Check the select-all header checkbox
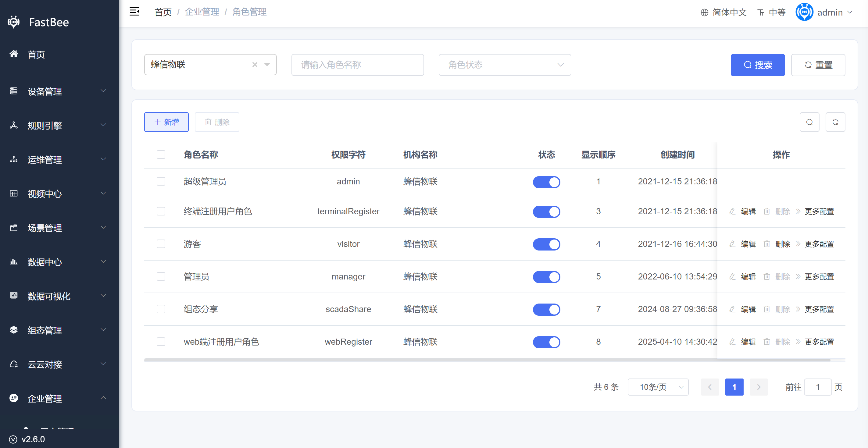 pos(161,155)
